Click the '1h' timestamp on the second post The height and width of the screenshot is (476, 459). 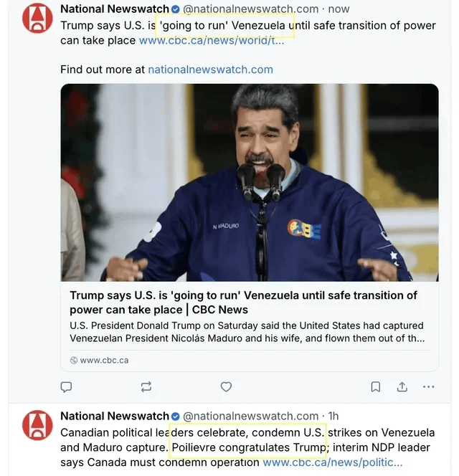click(x=333, y=416)
